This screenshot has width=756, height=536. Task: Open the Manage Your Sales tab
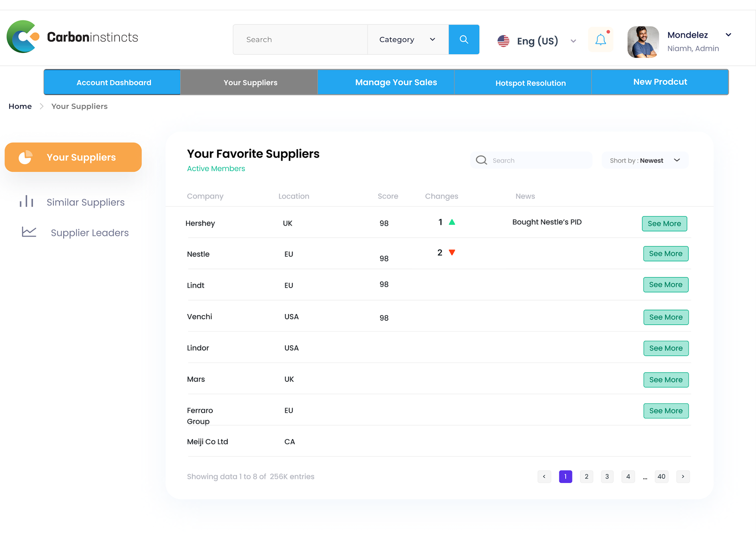pos(386,82)
